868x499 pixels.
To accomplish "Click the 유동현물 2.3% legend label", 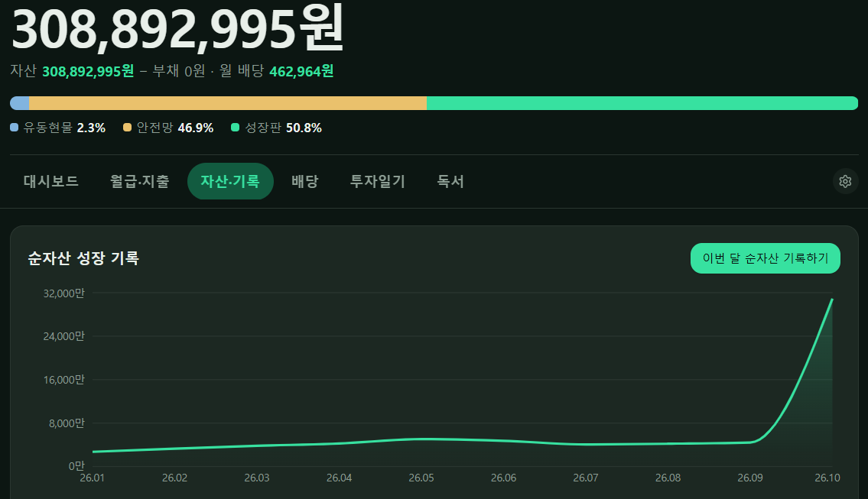I will (64, 128).
